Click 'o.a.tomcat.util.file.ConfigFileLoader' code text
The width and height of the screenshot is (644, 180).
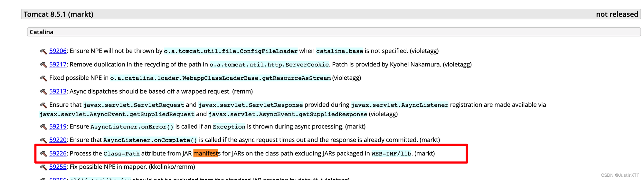click(231, 51)
